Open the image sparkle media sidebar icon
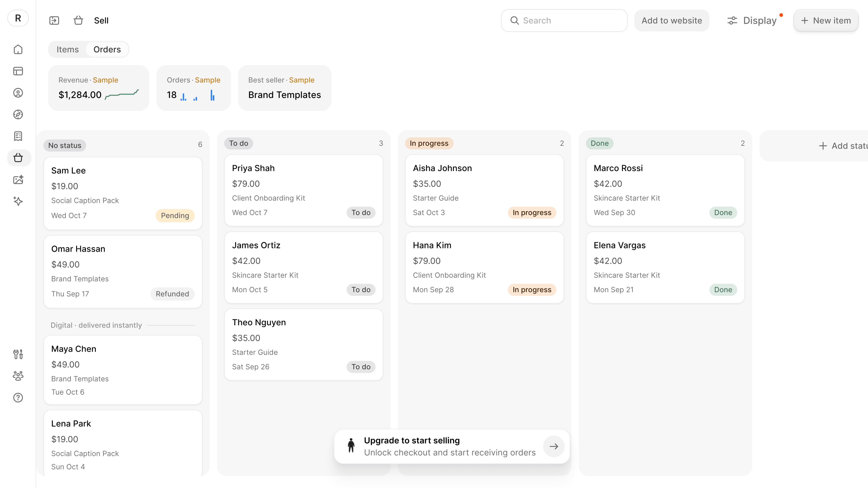 click(18, 180)
